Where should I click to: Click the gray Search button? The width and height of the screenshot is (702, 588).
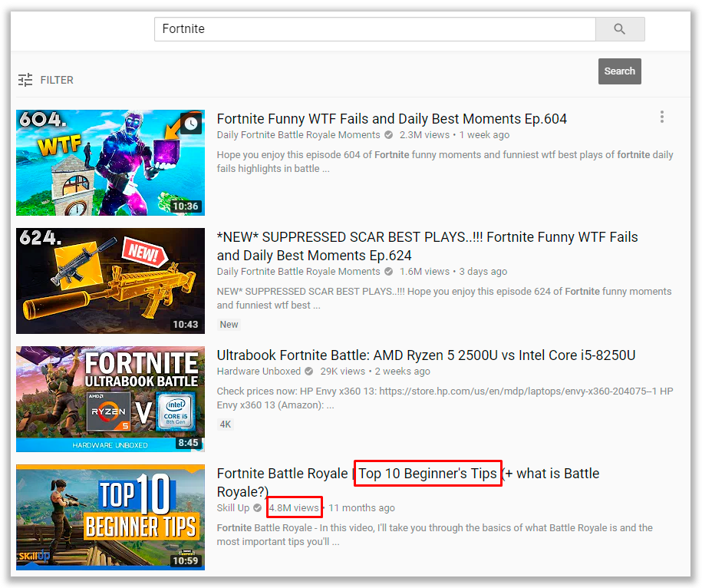(620, 71)
